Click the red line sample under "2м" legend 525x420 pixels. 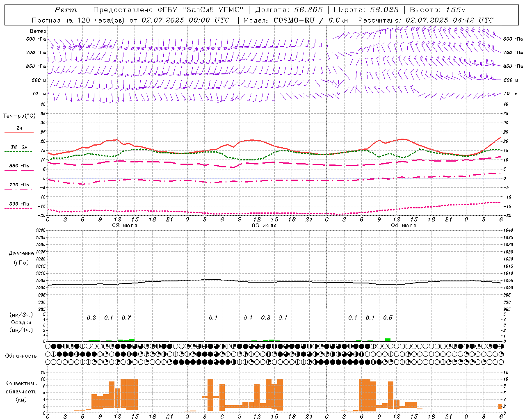click(x=19, y=132)
